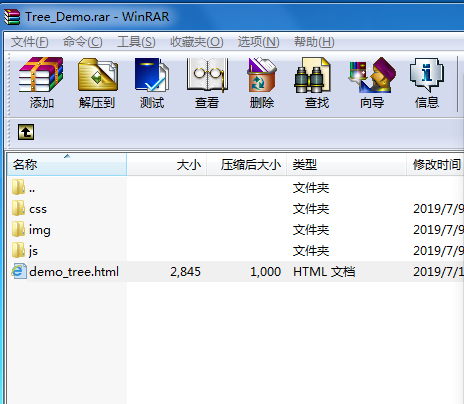Click the 'HTML 文档' type cell

coord(324,272)
